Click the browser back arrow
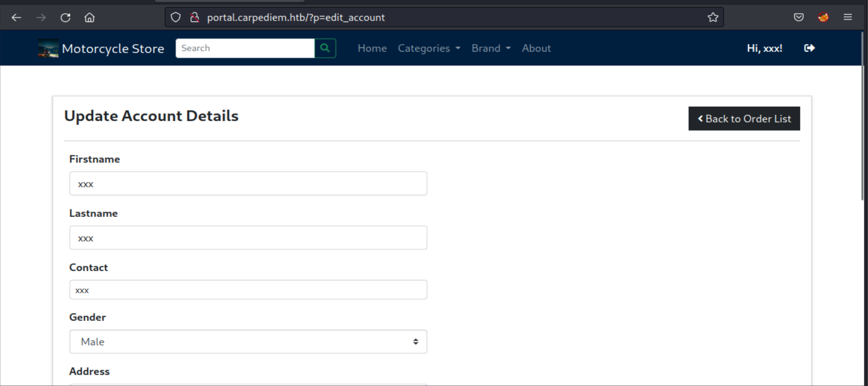 click(16, 17)
